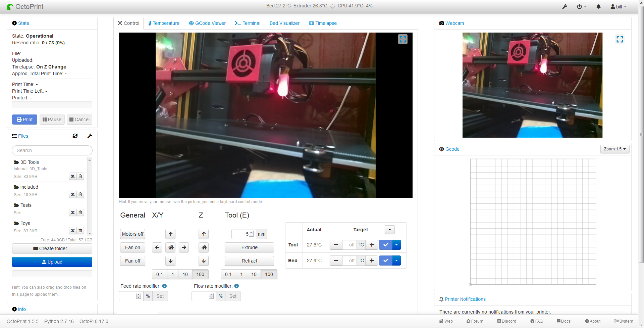Turn the fan off
The width and height of the screenshot is (644, 328).
click(132, 261)
